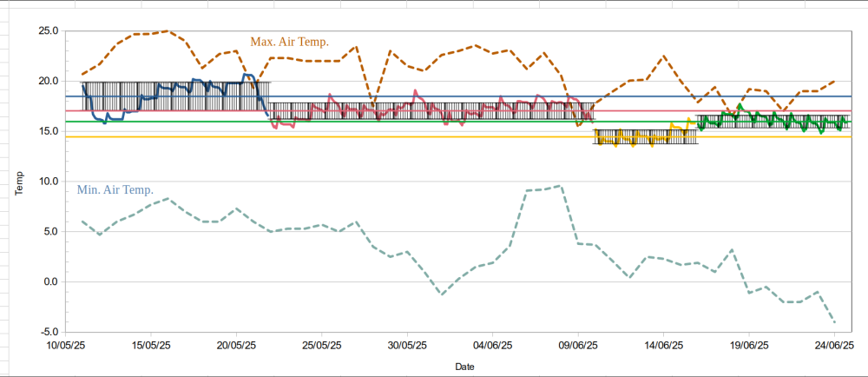Click the 24/06/25 date axis label

[x=835, y=346]
